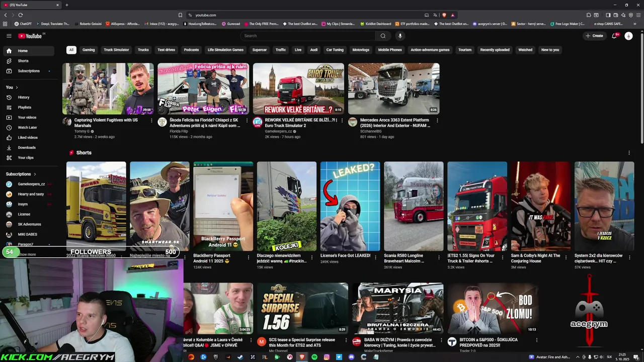Open KickBot Dashboard bookmark
The height and width of the screenshot is (362, 644).
pyautogui.click(x=375, y=24)
